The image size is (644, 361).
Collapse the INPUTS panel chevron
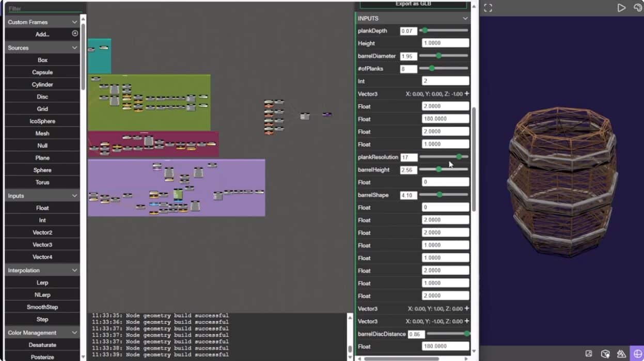[465, 19]
